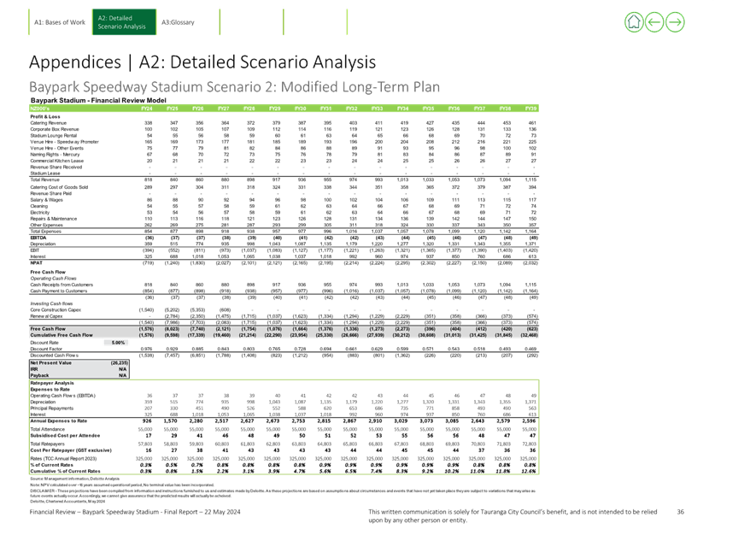Open the A1: Bases of Work tab
The image size is (756, 535).
point(60,22)
